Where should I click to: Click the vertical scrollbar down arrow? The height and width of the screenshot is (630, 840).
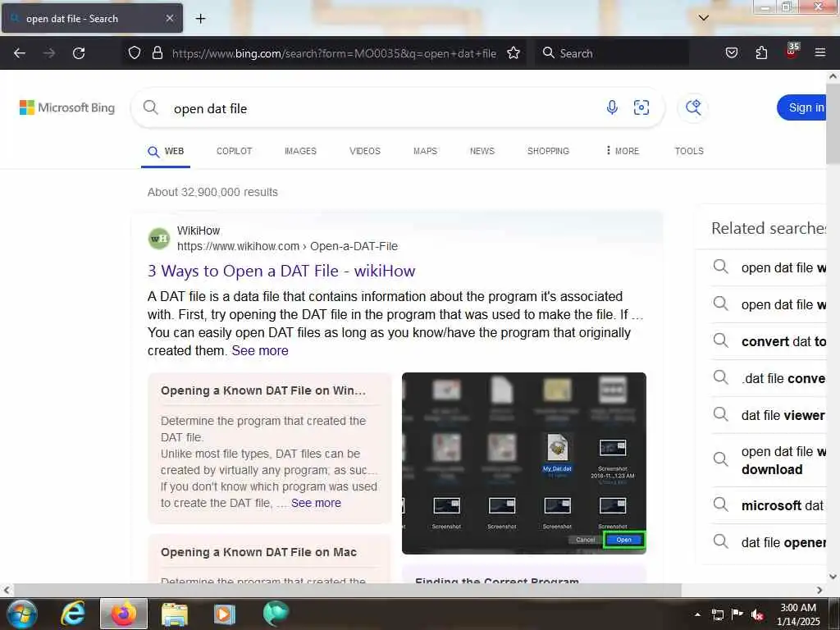833,577
